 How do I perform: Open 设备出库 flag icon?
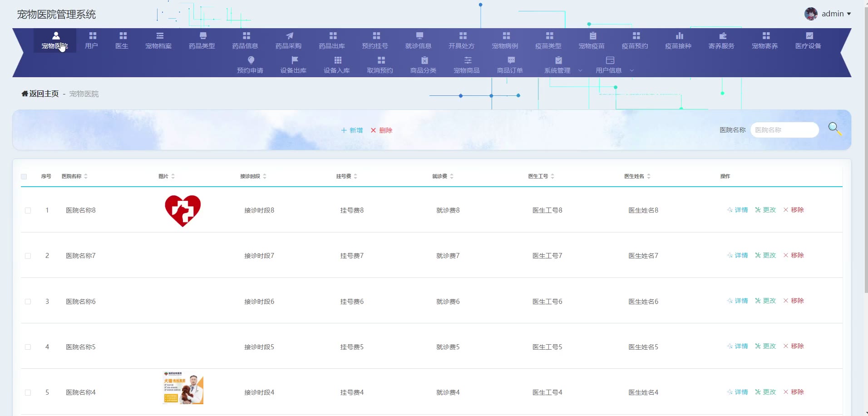click(294, 60)
